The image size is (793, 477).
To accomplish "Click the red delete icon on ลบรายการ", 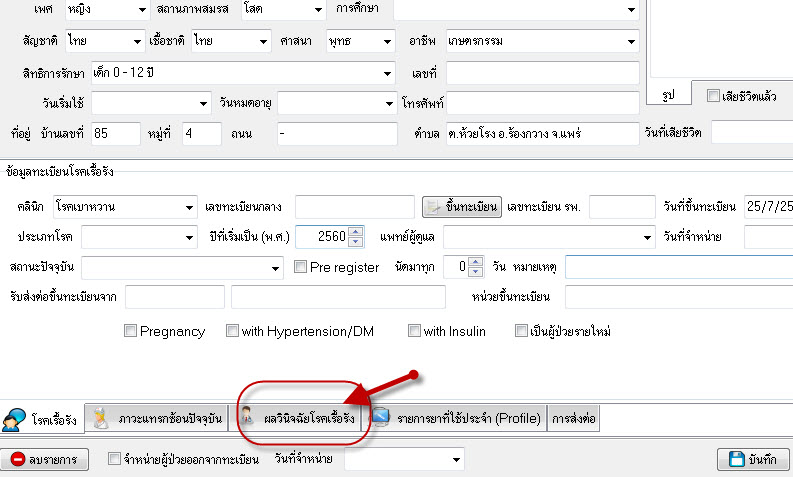I will pyautogui.click(x=18, y=459).
